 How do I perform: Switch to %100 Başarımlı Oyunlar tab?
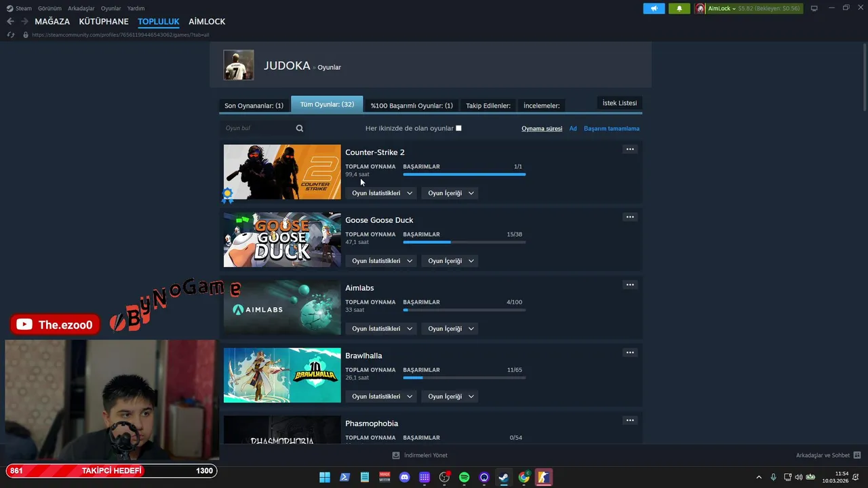pyautogui.click(x=412, y=106)
